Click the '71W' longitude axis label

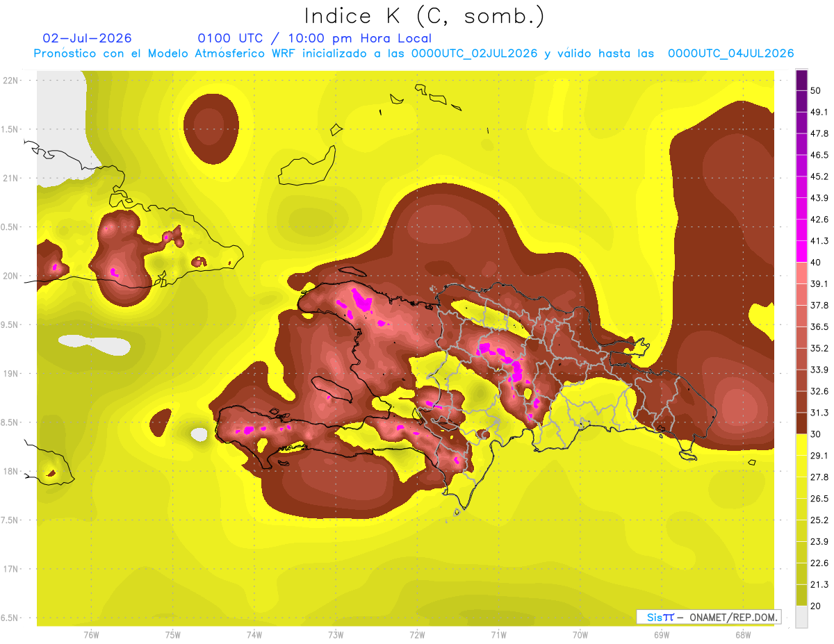[498, 635]
